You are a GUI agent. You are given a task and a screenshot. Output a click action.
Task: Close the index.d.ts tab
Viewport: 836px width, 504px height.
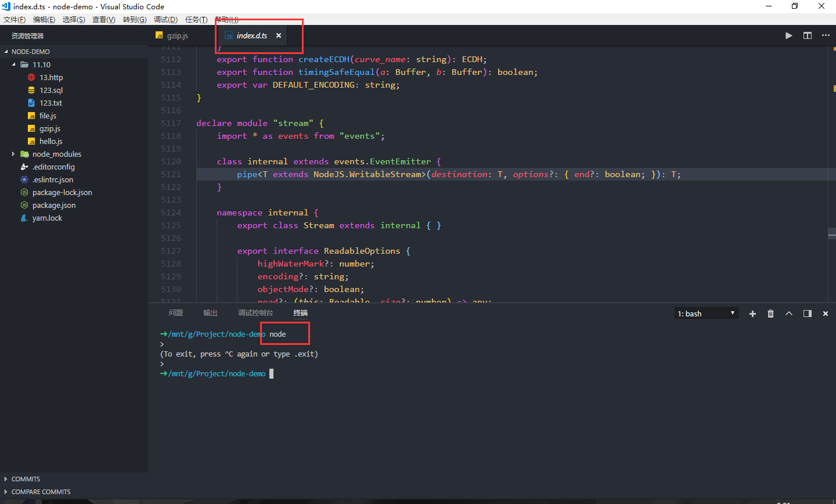(278, 35)
